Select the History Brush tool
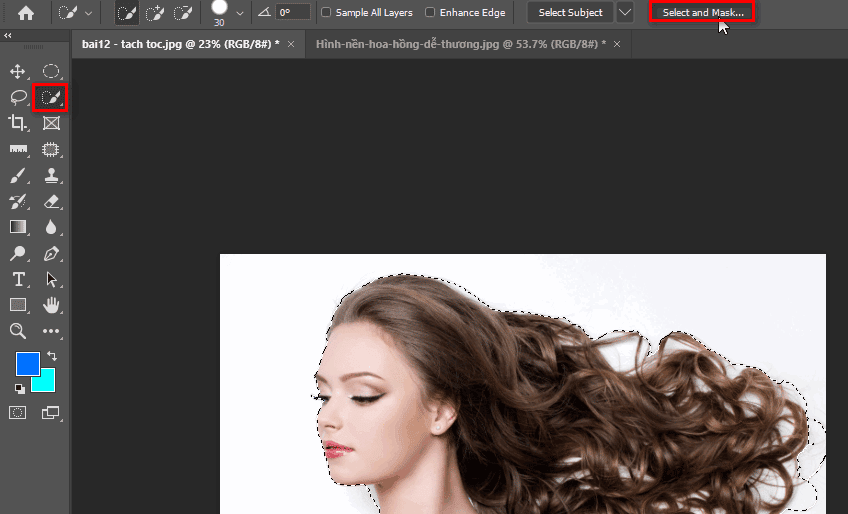 tap(18, 201)
